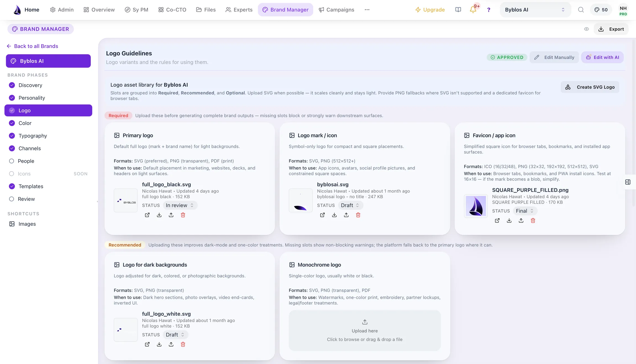The height and width of the screenshot is (364, 636).
Task: Open the Brand Manager tab
Action: click(x=285, y=10)
